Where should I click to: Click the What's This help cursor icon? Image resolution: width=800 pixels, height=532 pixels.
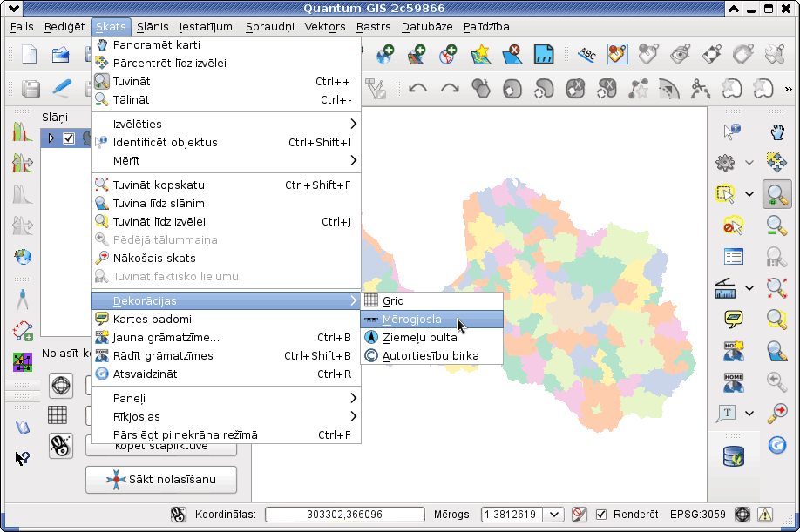click(22, 458)
